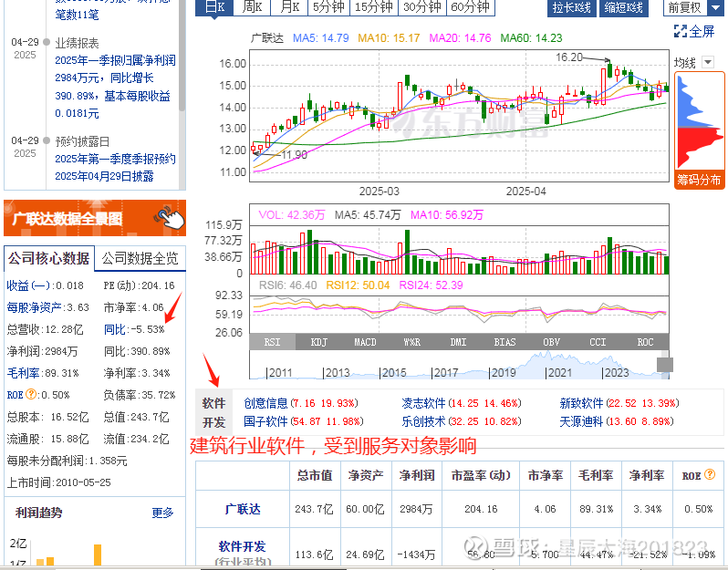Click the ROE help icon in core data
728x570 pixels.
point(31,395)
